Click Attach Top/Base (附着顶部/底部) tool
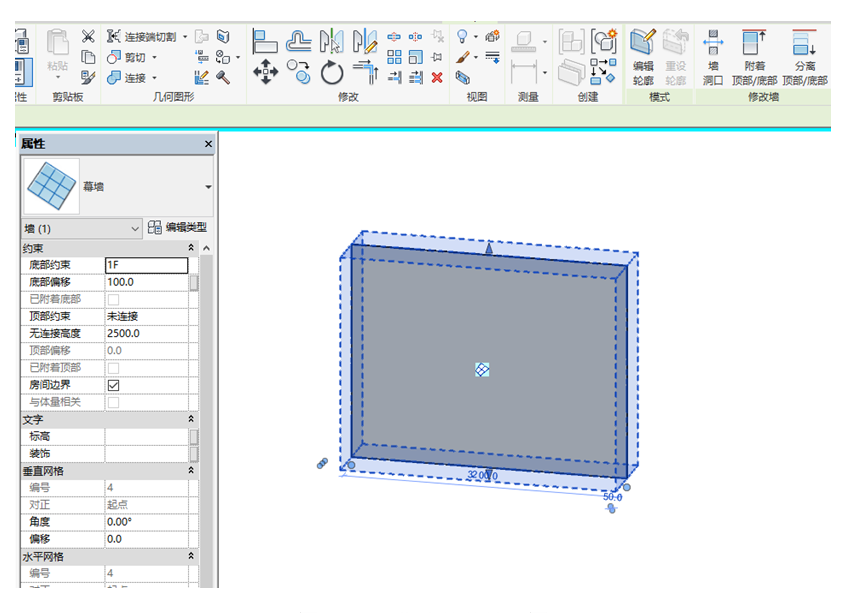854x613 pixels. (x=753, y=55)
